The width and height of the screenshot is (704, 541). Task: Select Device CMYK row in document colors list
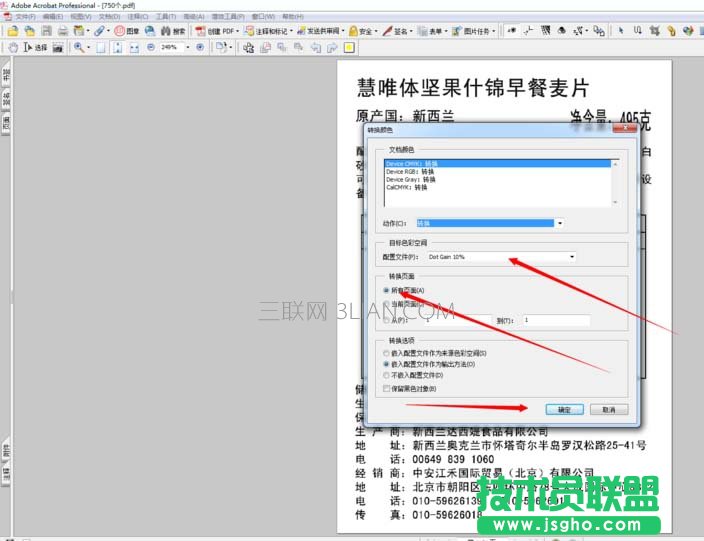point(497,163)
